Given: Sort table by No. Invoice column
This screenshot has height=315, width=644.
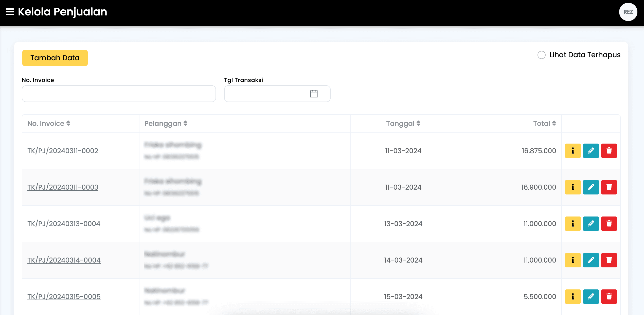Looking at the screenshot, I should click(49, 124).
